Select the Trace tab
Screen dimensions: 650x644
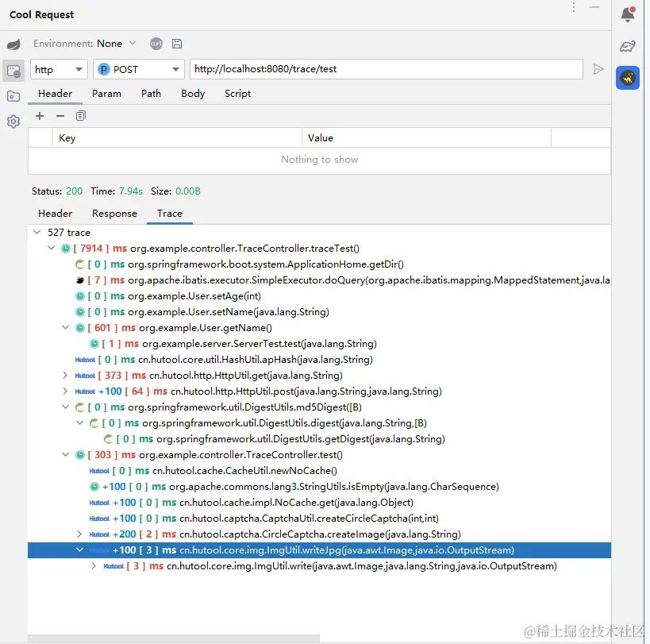[x=170, y=214]
